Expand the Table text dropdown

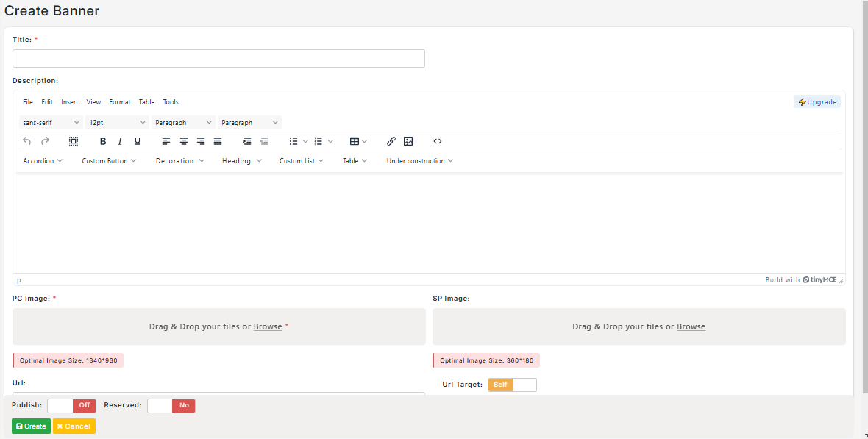coord(355,160)
